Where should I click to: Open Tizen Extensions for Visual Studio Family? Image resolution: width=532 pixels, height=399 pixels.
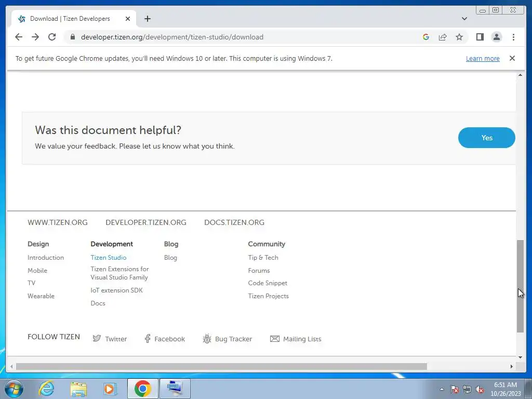click(x=119, y=273)
